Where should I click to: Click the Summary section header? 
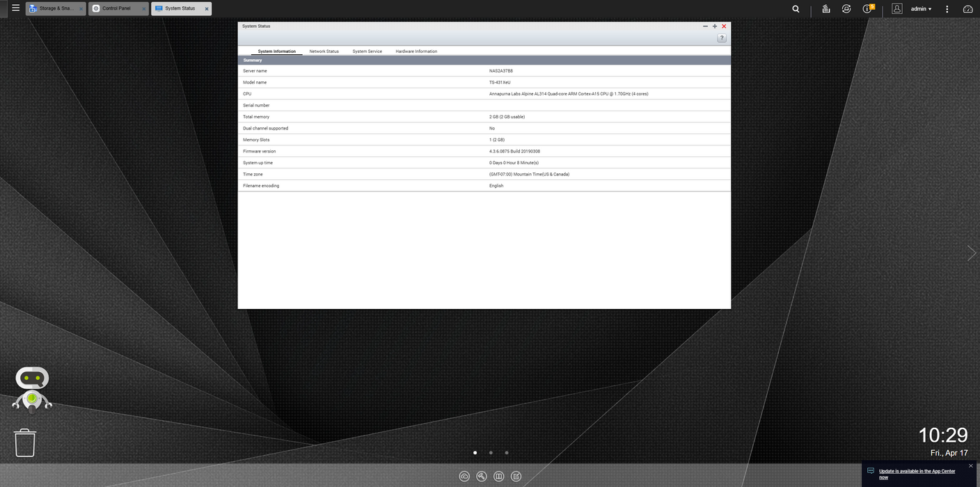pos(484,61)
